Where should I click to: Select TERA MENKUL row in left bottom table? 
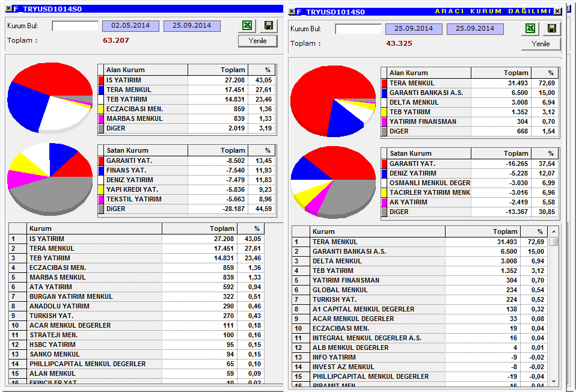136,248
